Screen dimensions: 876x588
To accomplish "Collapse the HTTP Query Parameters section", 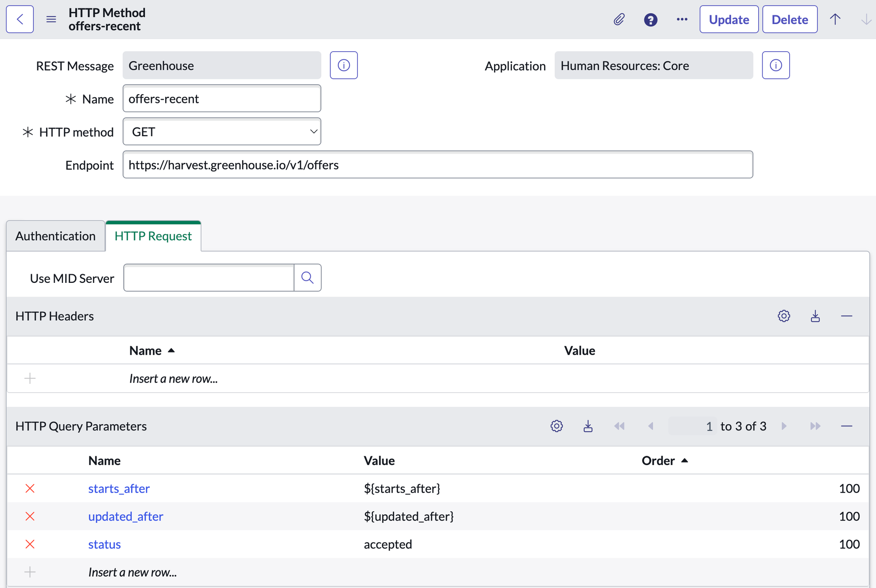I will click(846, 426).
